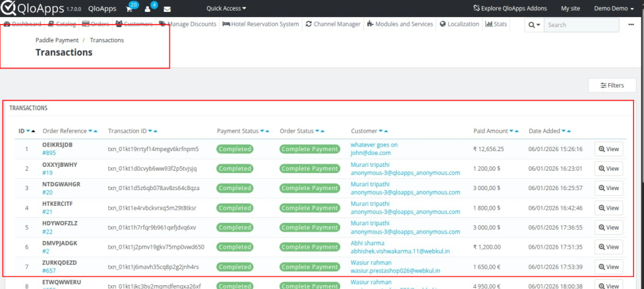View transaction for order NTDGWAHGR

[x=609, y=188]
